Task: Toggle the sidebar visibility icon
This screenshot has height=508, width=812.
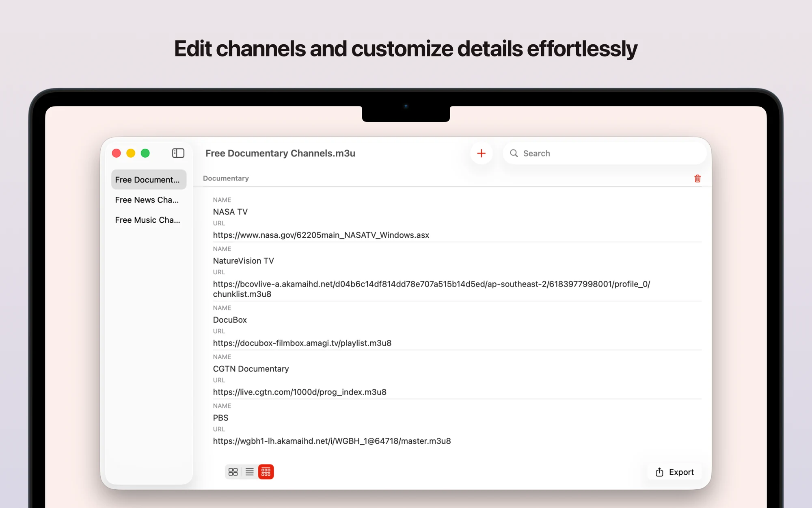Action: (x=178, y=153)
